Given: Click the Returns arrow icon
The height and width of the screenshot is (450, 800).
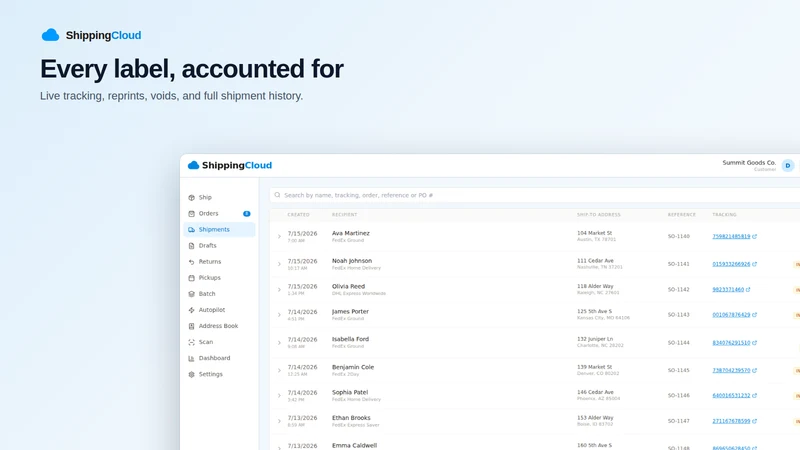Looking at the screenshot, I should tap(191, 262).
